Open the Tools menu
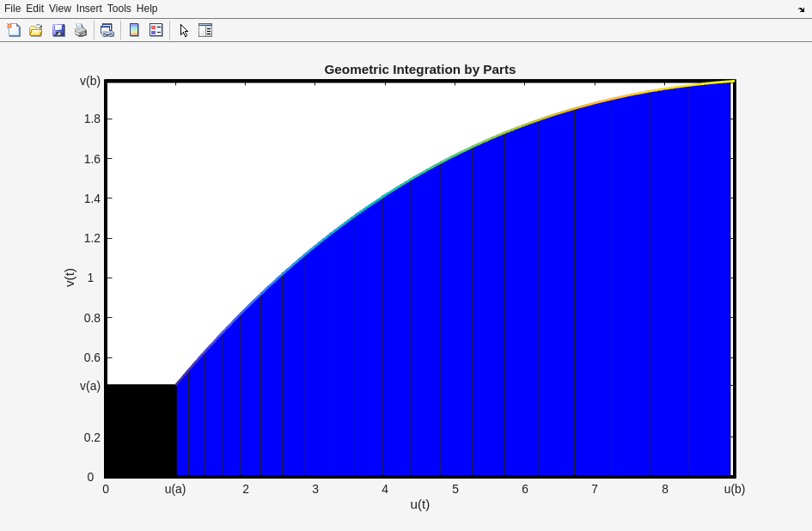The width and height of the screenshot is (812, 531). click(119, 9)
